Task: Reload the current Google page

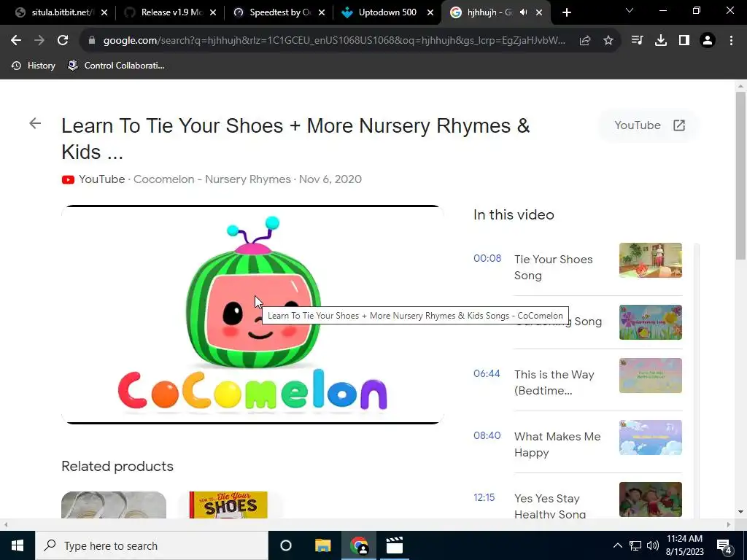Action: pyautogui.click(x=63, y=41)
